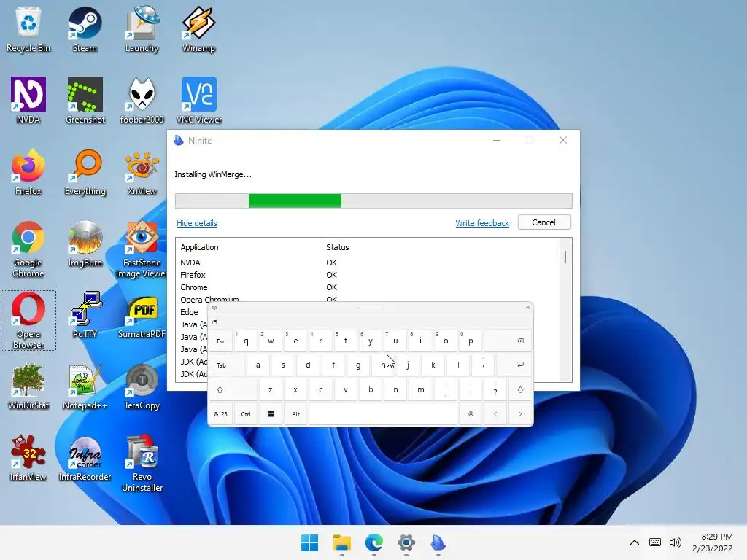Screen dimensions: 747x560
Task: Select the Steam desktop shortcut
Action: tap(85, 29)
